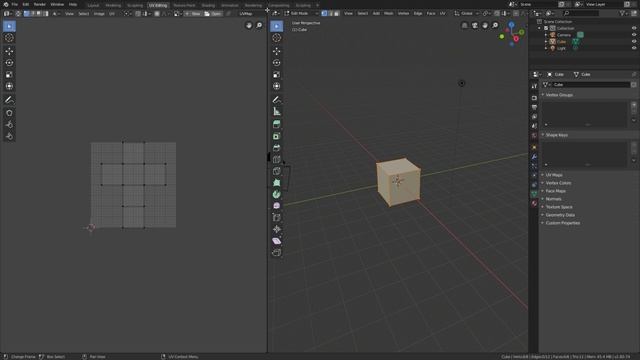
Task: Select the Knife tool
Action: pyautogui.click(x=276, y=171)
